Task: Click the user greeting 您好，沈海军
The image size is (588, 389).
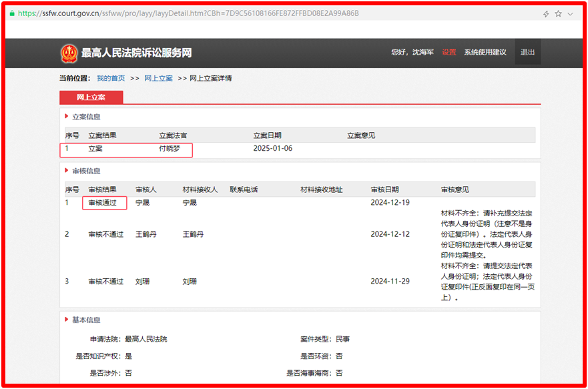Action: [x=412, y=53]
